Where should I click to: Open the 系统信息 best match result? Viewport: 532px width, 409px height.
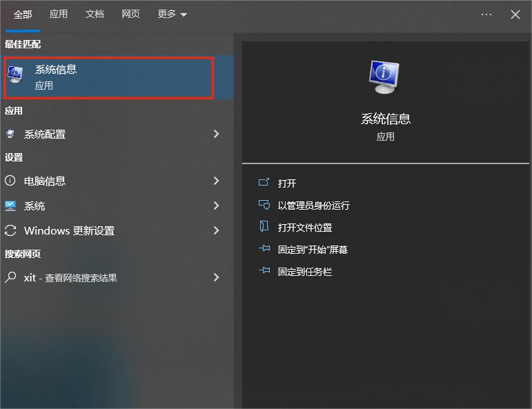point(117,78)
